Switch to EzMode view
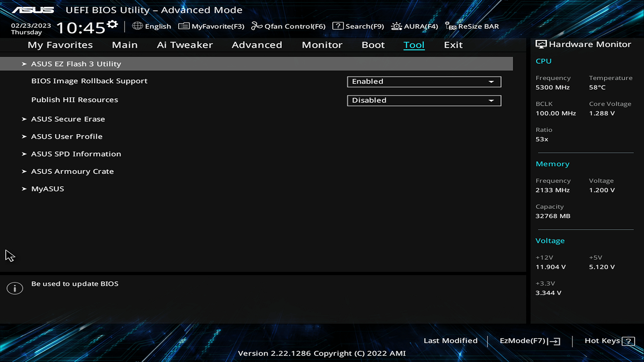This screenshot has width=644, height=362. (x=529, y=340)
